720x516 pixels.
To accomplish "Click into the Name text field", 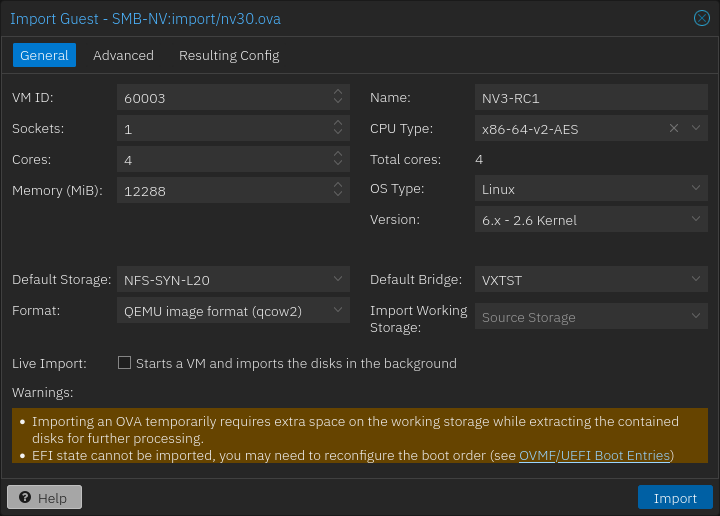I will click(590, 98).
